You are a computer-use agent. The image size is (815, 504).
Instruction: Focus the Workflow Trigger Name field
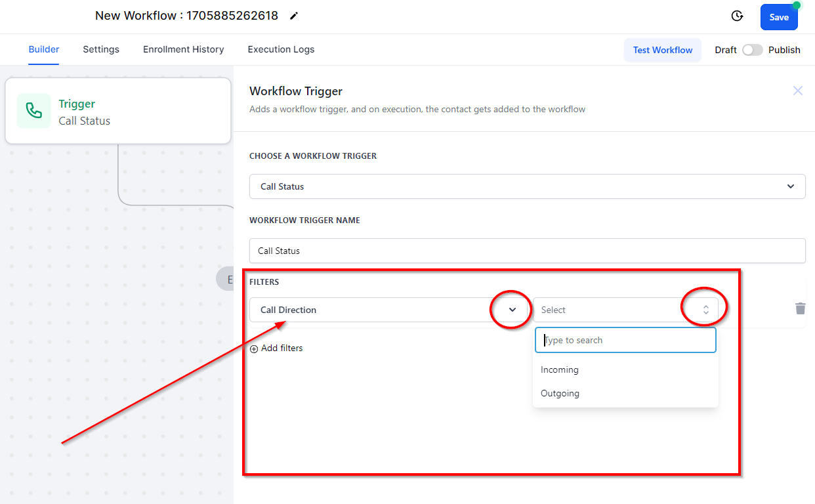[528, 251]
